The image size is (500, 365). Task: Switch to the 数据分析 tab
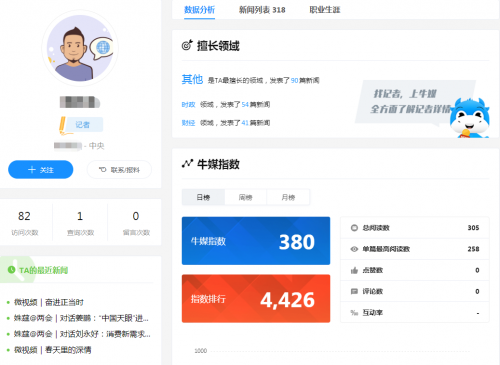(199, 10)
